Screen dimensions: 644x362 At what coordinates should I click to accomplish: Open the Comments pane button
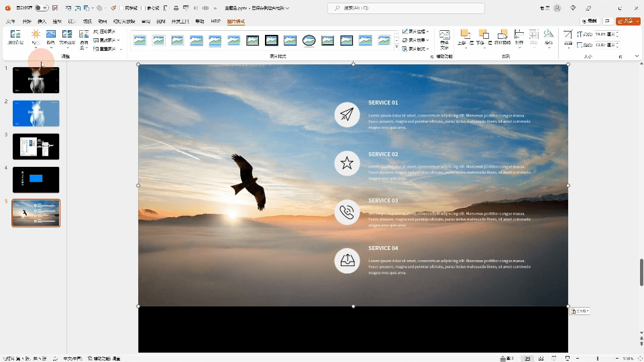tap(608, 21)
